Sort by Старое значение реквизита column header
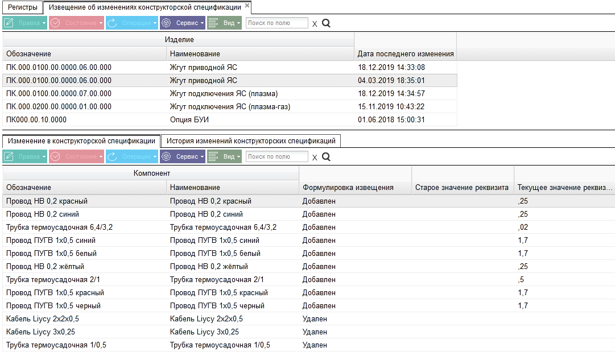The width and height of the screenshot is (615, 364). coord(463,188)
